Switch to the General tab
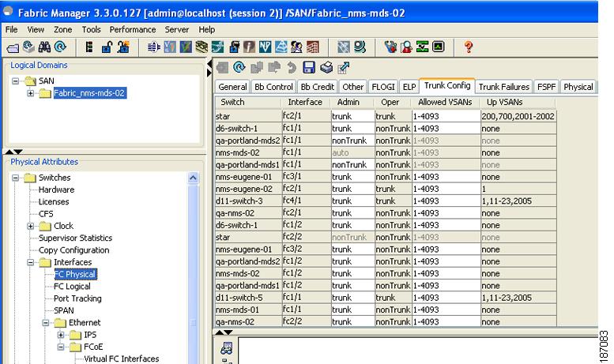The width and height of the screenshot is (614, 364). [x=232, y=87]
